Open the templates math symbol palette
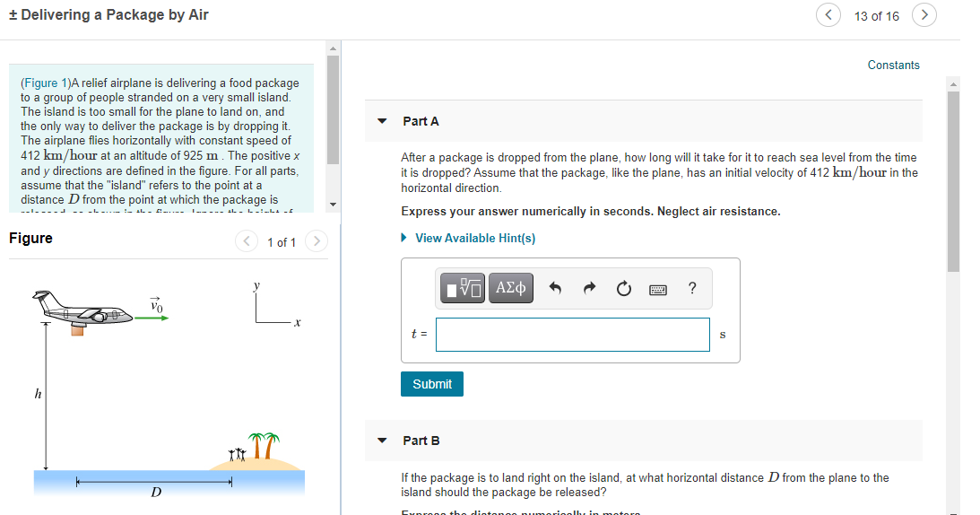980x515 pixels. [x=463, y=288]
